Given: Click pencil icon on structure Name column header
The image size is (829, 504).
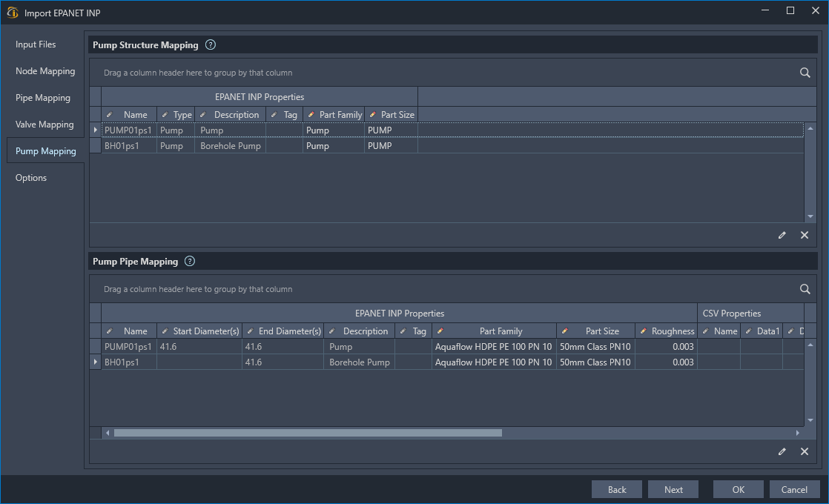Looking at the screenshot, I should point(110,115).
